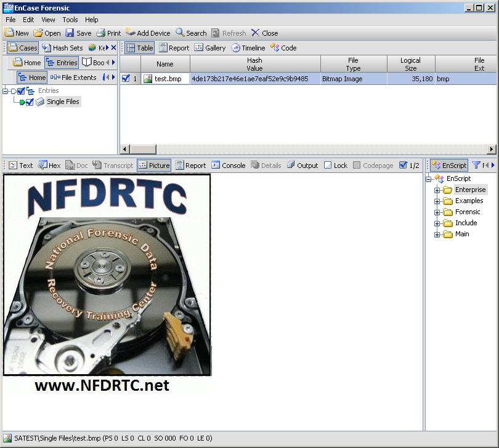
Task: Click the hash value cell of test.bmp
Action: 255,79
